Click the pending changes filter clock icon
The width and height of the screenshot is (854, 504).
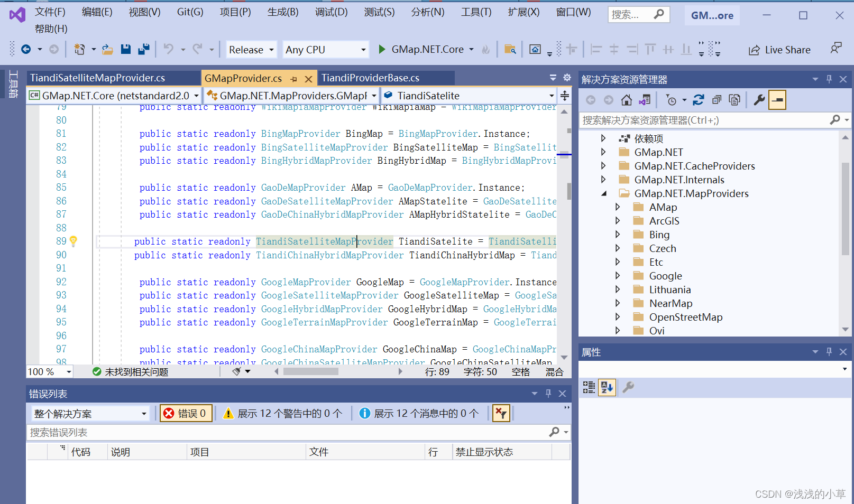[671, 100]
